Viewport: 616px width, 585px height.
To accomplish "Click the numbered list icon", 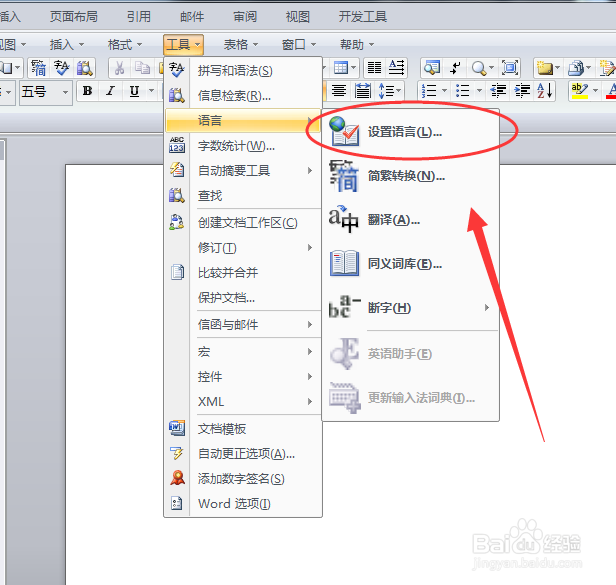I will [x=429, y=91].
